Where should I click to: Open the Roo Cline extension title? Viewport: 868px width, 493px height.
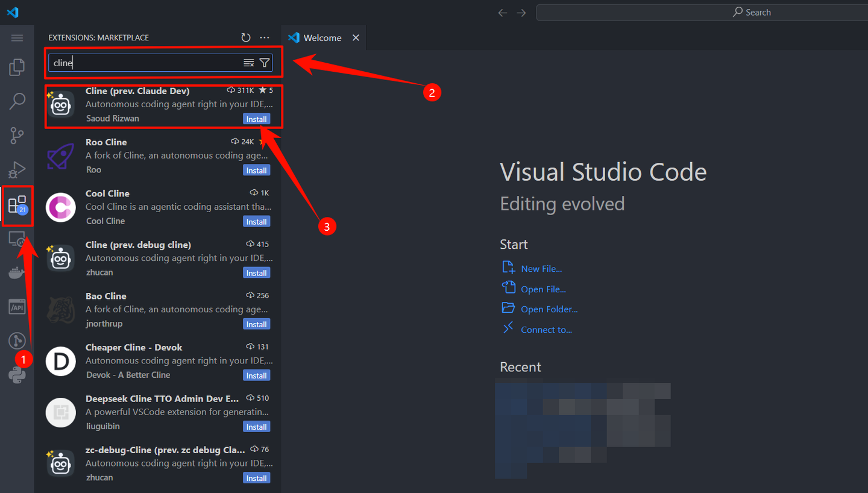click(106, 142)
